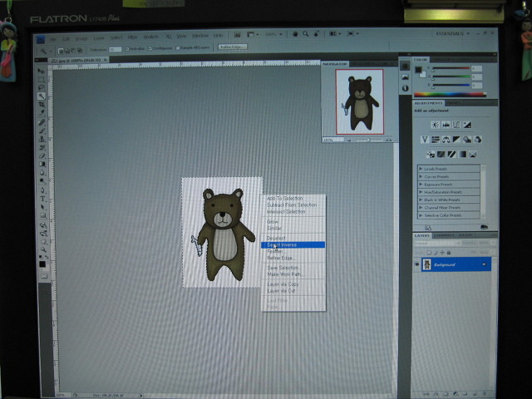This screenshot has height=399, width=532.
Task: Select the Horizontal Type tool
Action: tap(42, 199)
